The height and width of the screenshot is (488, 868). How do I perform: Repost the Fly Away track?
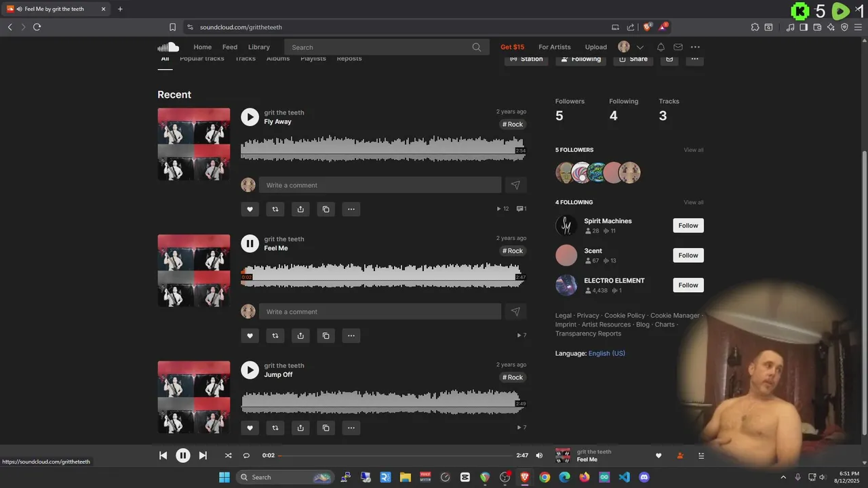tap(275, 209)
